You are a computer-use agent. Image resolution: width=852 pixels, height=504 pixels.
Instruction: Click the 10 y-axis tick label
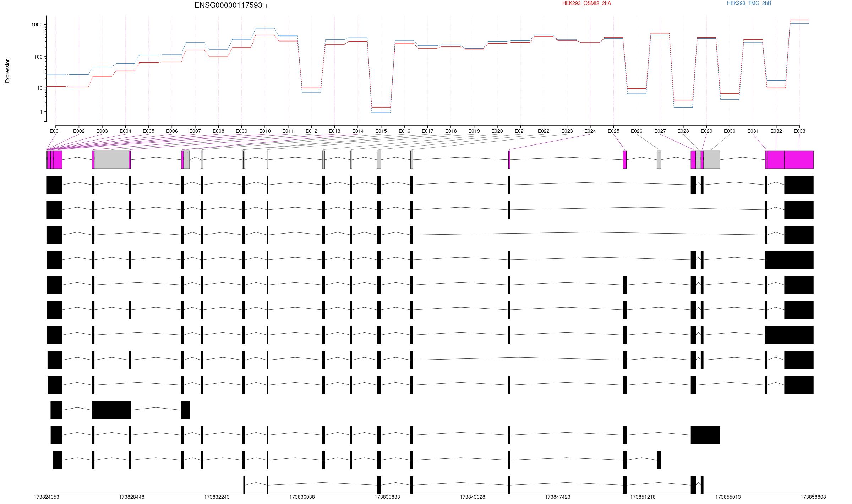(40, 88)
